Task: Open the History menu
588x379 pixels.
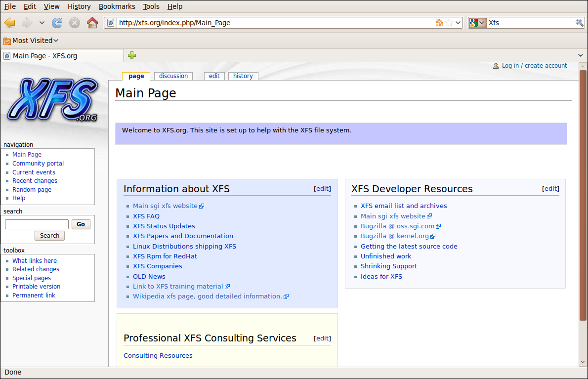Action: [79, 6]
